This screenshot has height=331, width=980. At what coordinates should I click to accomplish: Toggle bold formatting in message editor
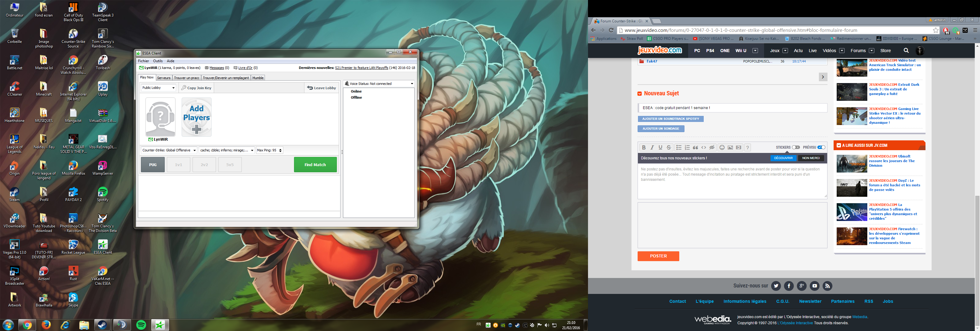(x=644, y=148)
